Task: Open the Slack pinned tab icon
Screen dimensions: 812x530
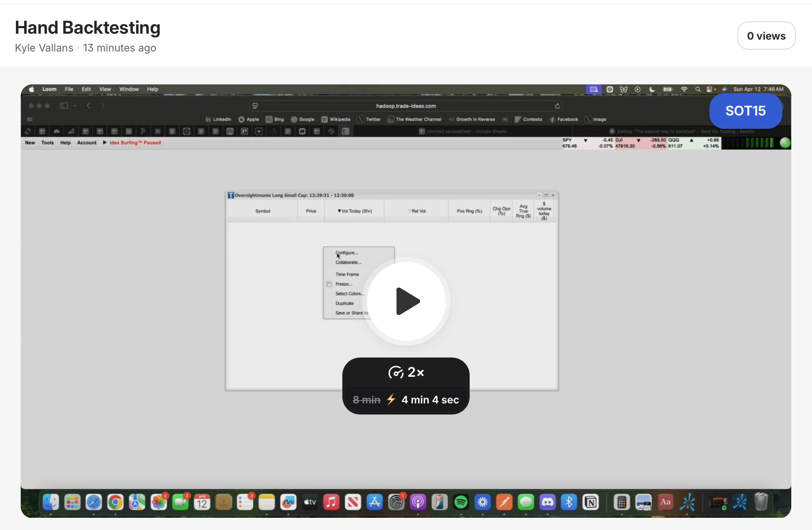Action: pyautogui.click(x=331, y=131)
